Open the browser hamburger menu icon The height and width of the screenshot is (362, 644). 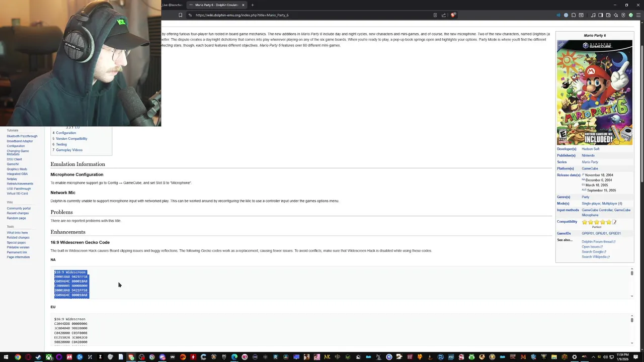coord(638,15)
